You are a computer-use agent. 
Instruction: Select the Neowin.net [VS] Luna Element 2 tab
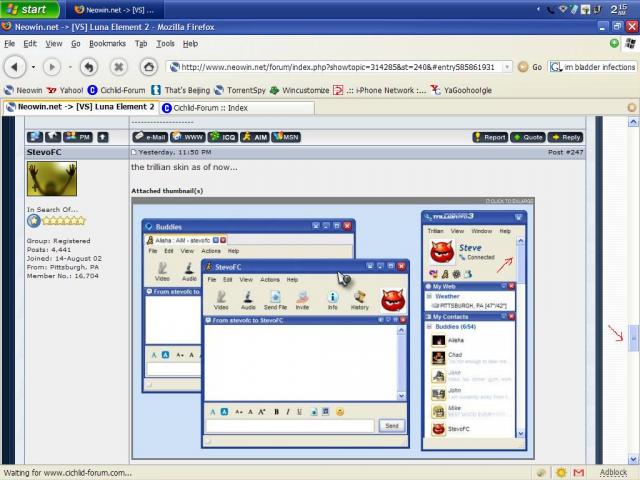coord(81,107)
